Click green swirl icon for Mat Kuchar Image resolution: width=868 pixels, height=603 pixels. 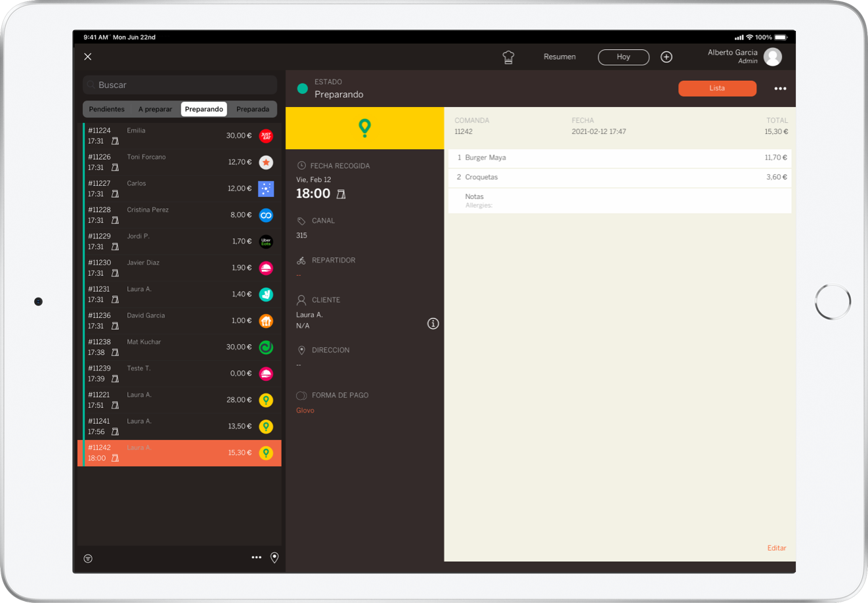pos(266,347)
